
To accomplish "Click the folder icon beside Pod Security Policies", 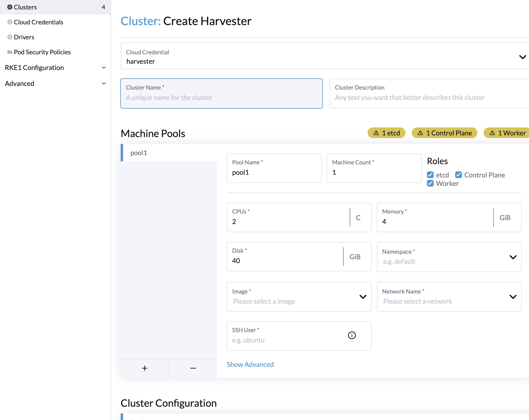I will click(9, 52).
